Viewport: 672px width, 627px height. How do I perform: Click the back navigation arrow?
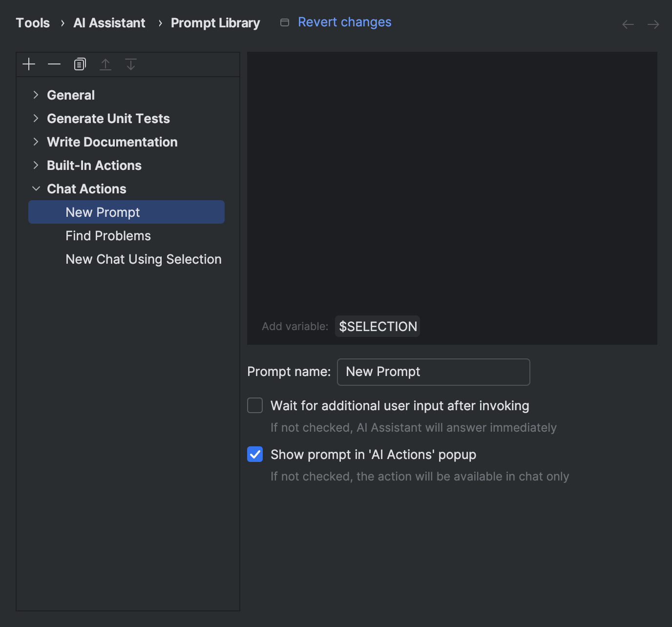628,24
